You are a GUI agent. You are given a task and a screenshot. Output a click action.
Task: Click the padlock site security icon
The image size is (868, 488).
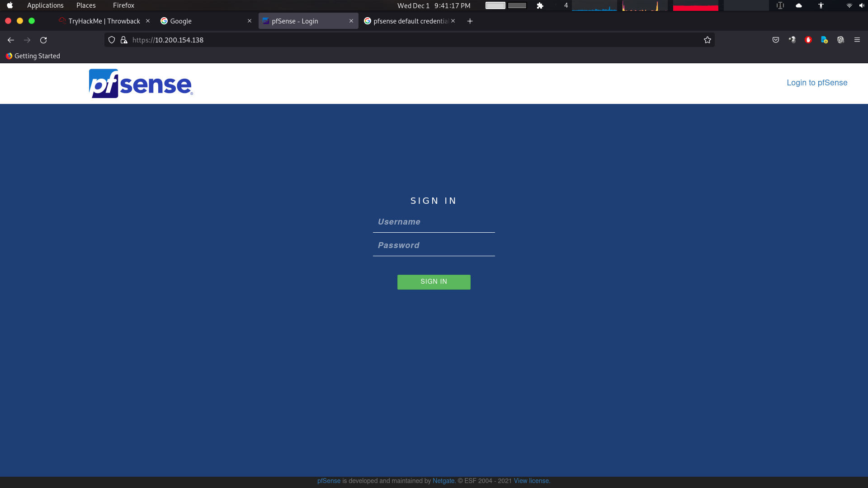click(123, 40)
